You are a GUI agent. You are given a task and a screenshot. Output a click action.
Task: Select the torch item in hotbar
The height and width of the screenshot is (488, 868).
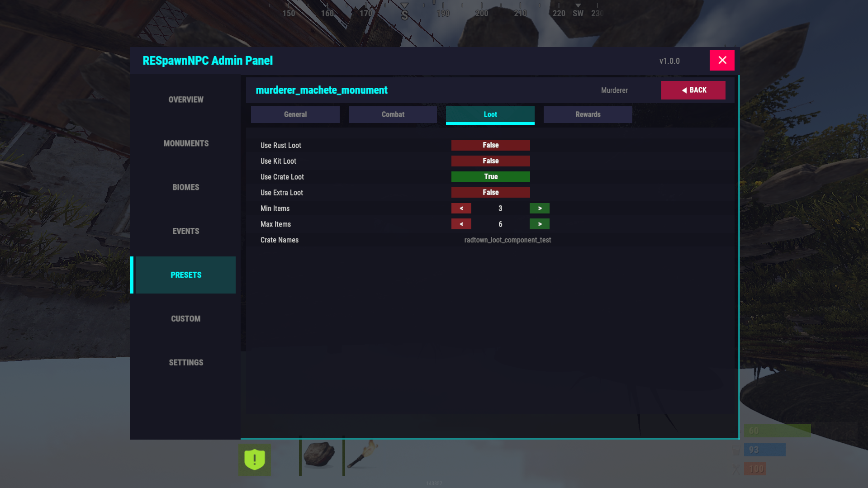point(362,455)
